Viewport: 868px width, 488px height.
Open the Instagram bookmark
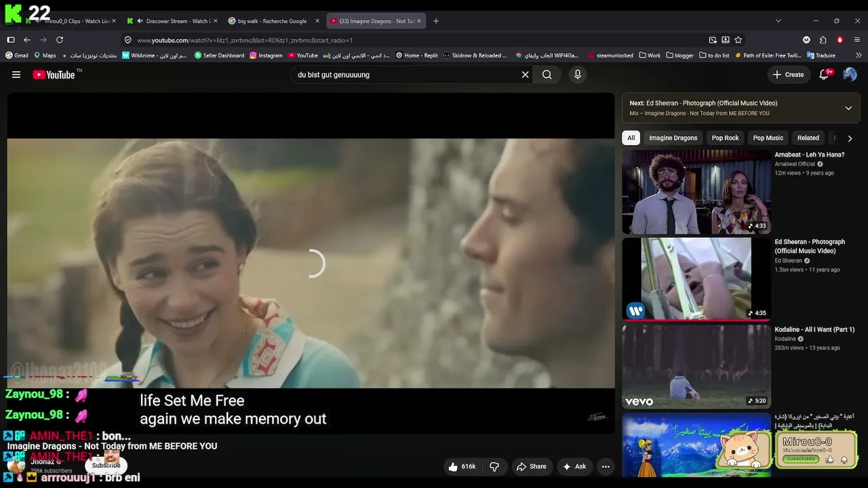[266, 56]
